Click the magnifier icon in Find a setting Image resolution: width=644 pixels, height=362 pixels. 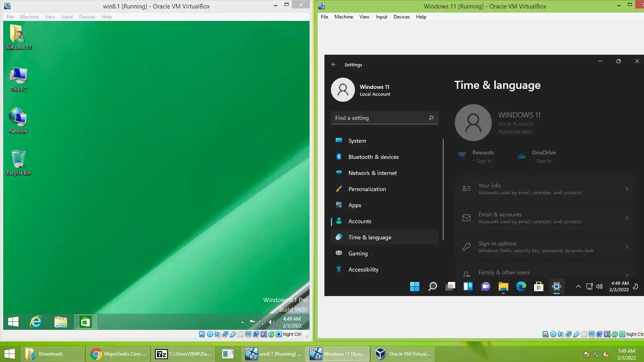431,118
